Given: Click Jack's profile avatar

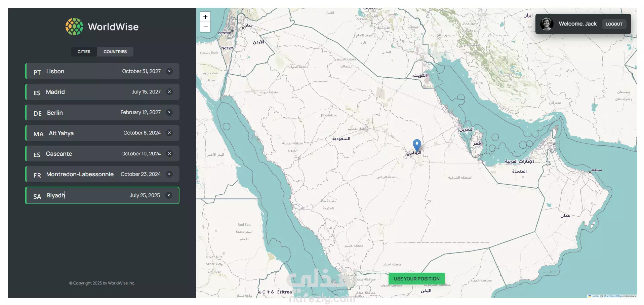Looking at the screenshot, I should [x=547, y=24].
